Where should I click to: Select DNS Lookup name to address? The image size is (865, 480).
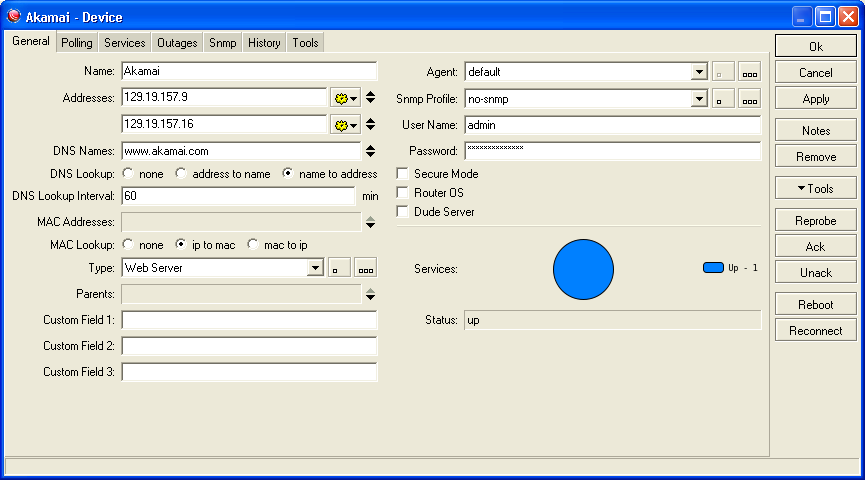tap(287, 174)
